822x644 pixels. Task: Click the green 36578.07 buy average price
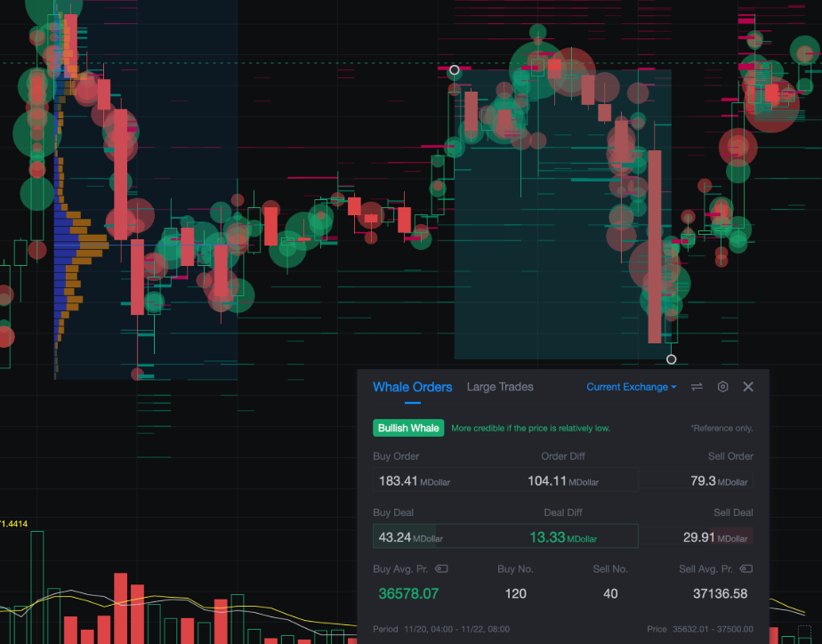tap(408, 593)
